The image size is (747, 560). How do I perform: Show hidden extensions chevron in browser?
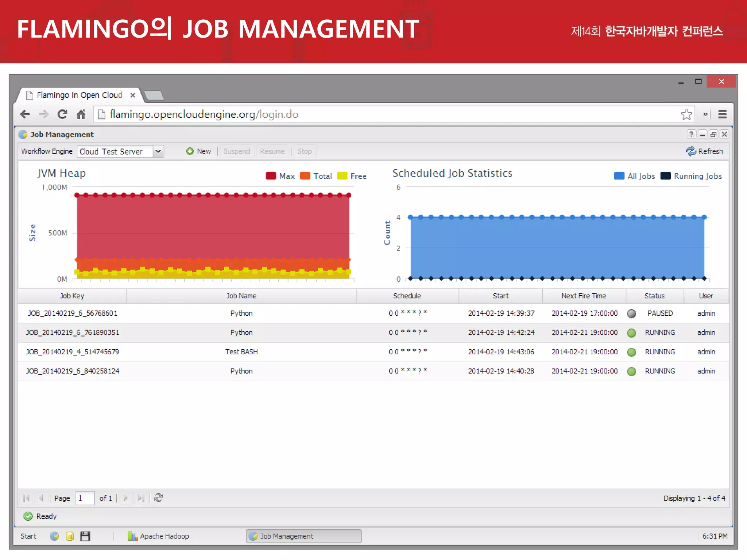[x=705, y=114]
